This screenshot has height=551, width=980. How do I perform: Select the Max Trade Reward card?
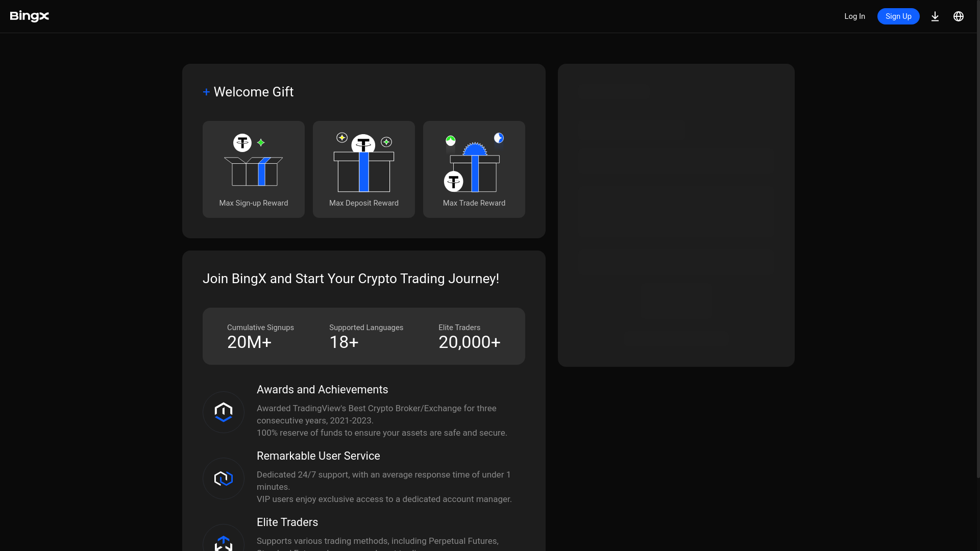(x=474, y=169)
